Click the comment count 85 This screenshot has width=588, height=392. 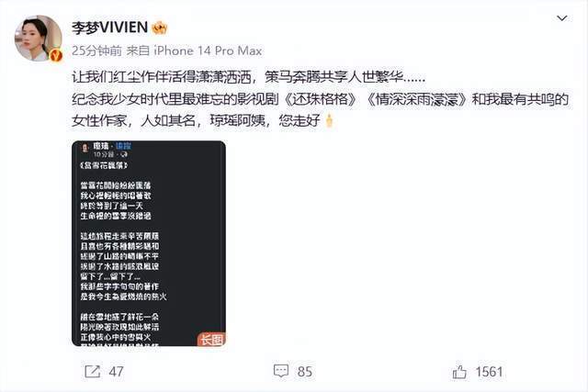tap(305, 372)
